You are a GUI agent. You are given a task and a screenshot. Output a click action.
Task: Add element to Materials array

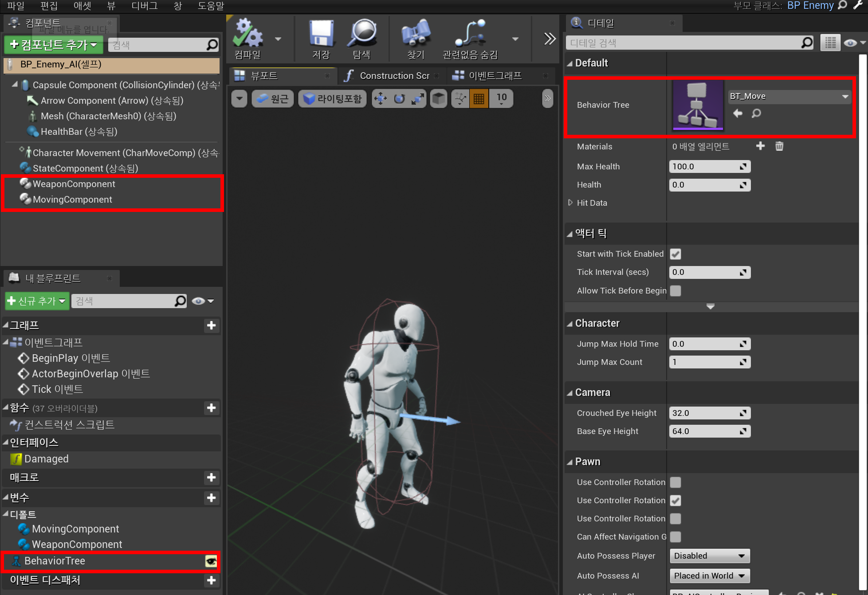760,146
